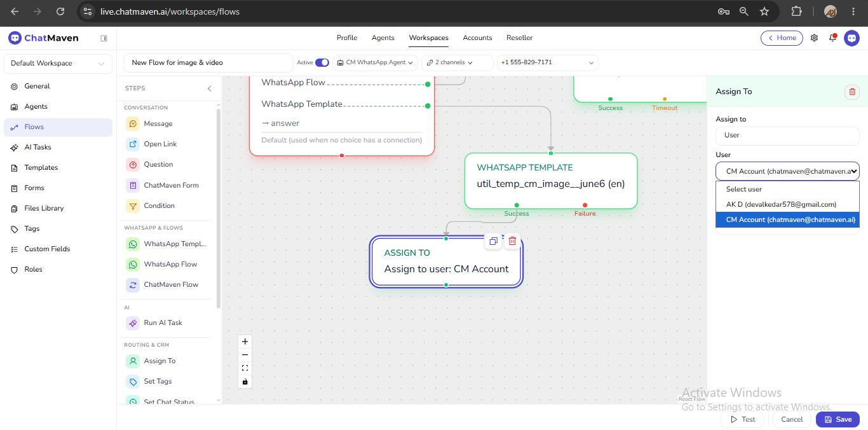Zoom out on the flow canvas
The width and height of the screenshot is (868, 430).
coord(245,355)
